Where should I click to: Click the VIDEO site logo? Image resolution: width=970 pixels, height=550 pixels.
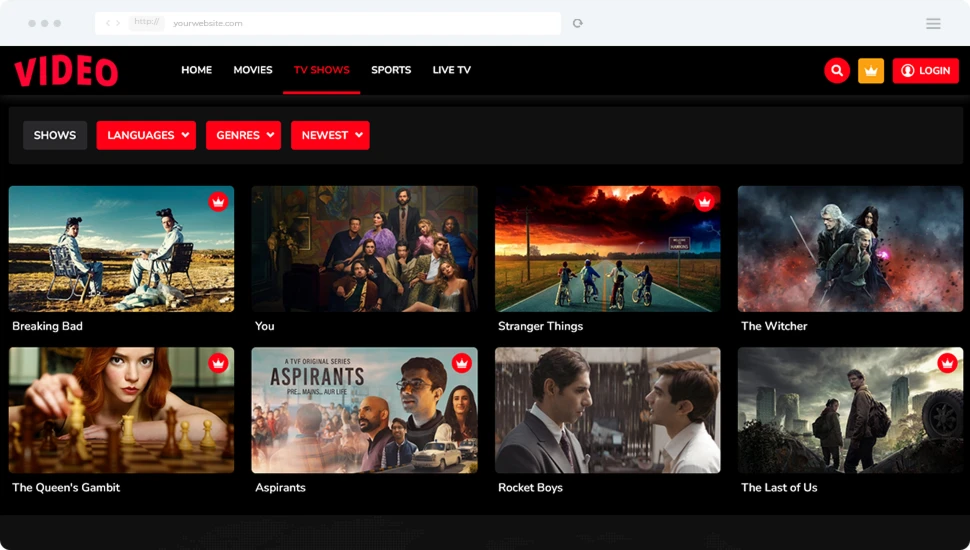coord(66,71)
